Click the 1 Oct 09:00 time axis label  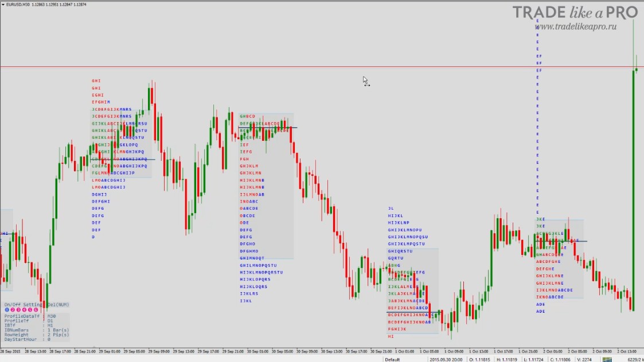[453, 351]
